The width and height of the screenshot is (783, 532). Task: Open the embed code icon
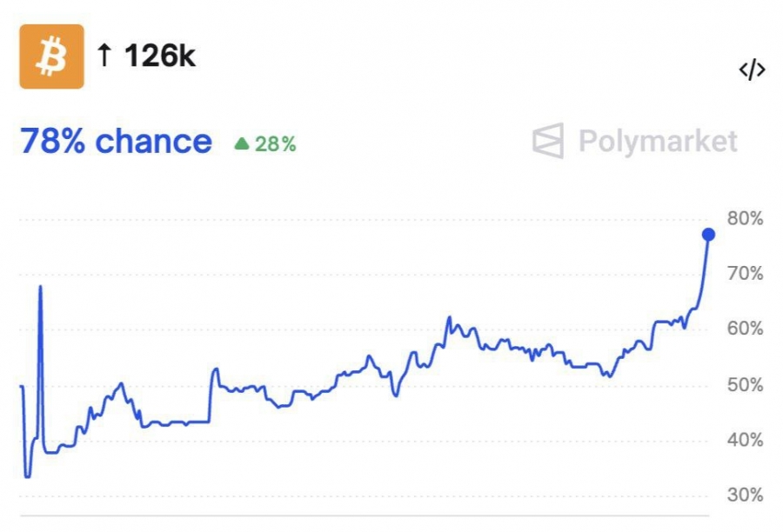click(x=752, y=70)
